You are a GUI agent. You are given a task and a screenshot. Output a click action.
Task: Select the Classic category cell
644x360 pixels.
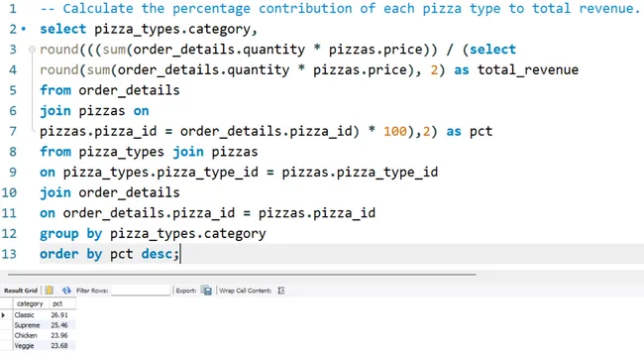click(30, 314)
